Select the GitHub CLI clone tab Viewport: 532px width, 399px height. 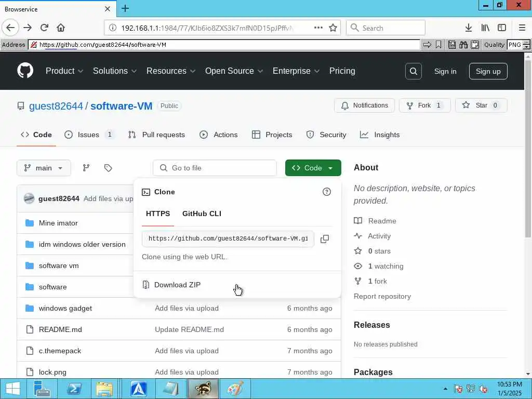click(202, 214)
